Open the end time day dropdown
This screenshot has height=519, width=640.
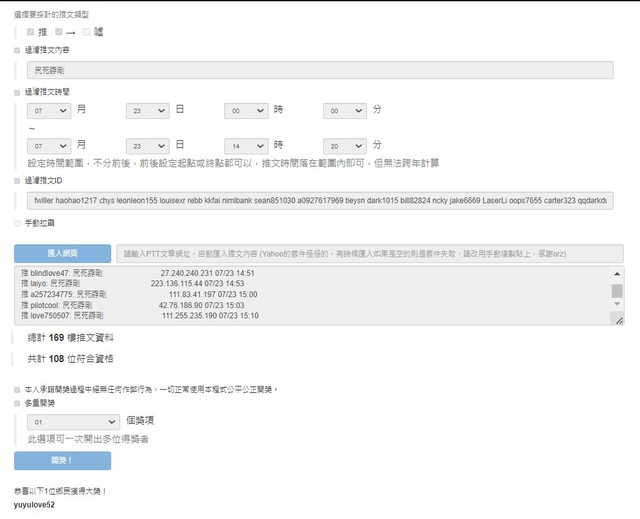[147, 146]
